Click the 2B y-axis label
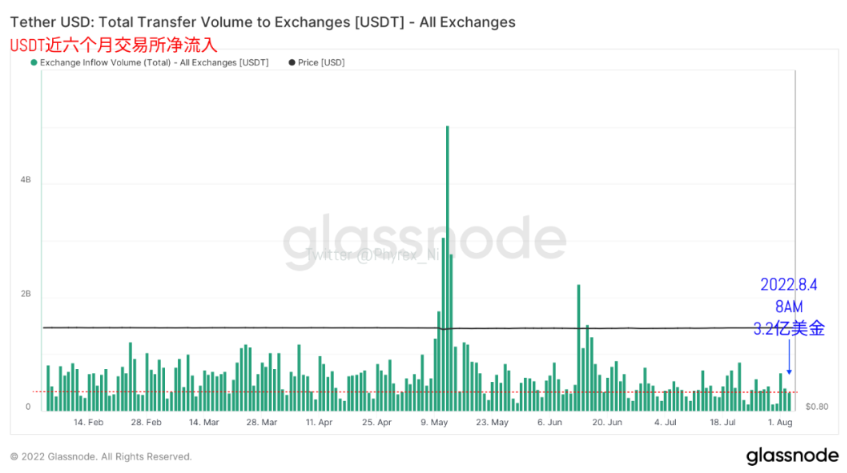 [25, 294]
